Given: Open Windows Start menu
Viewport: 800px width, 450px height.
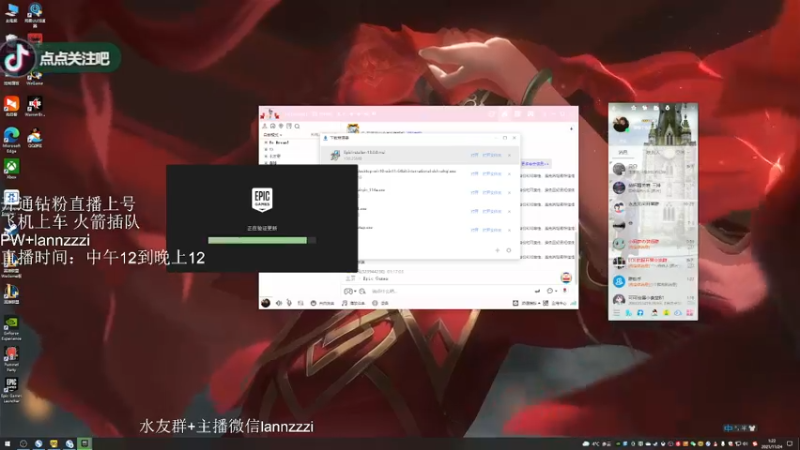Looking at the screenshot, I should point(7,444).
